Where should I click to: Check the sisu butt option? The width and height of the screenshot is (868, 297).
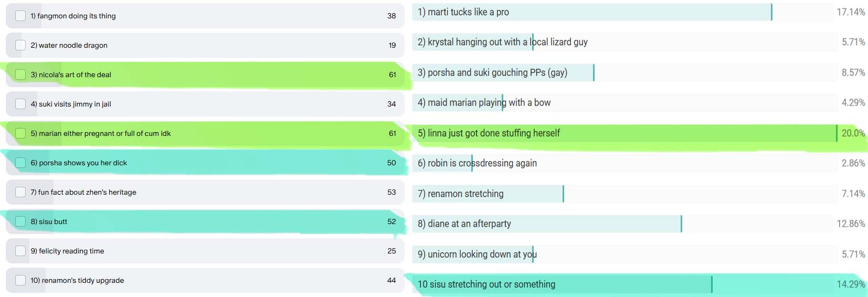pos(20,221)
